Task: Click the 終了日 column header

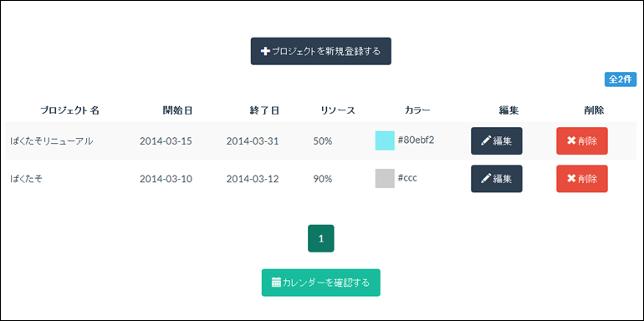Action: click(x=264, y=110)
